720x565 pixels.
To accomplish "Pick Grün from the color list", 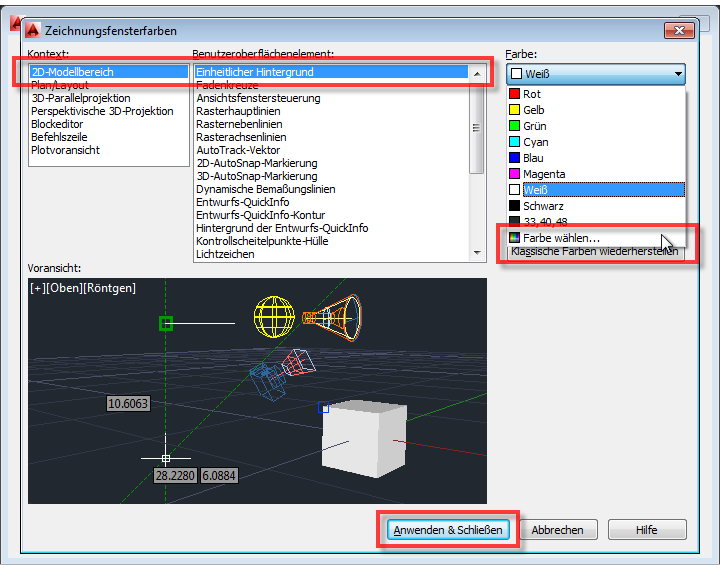I will coord(534,126).
